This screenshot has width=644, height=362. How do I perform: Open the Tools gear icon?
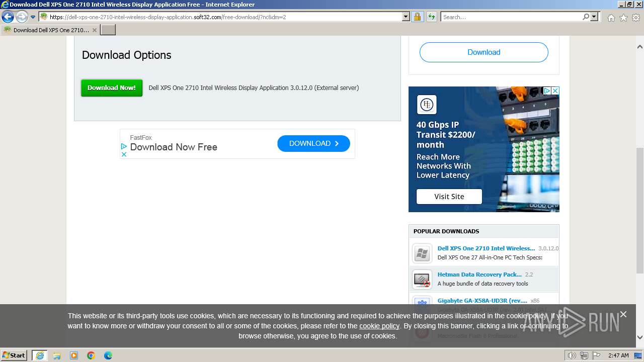[636, 18]
